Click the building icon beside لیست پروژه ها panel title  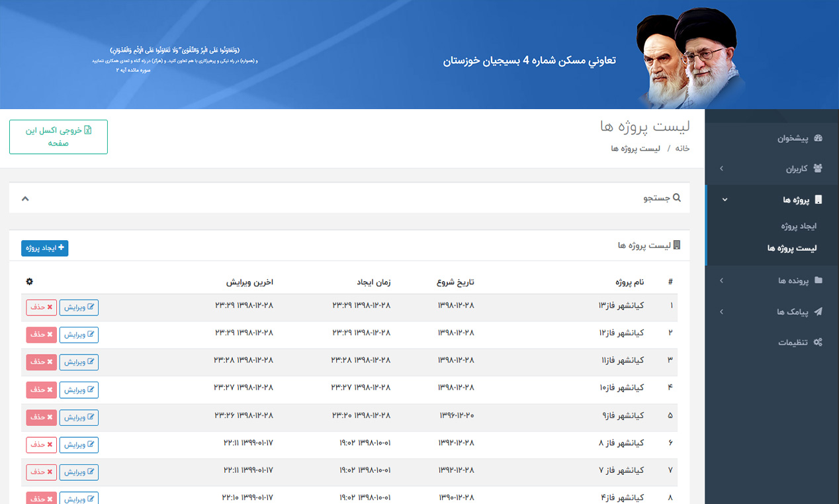click(x=677, y=245)
